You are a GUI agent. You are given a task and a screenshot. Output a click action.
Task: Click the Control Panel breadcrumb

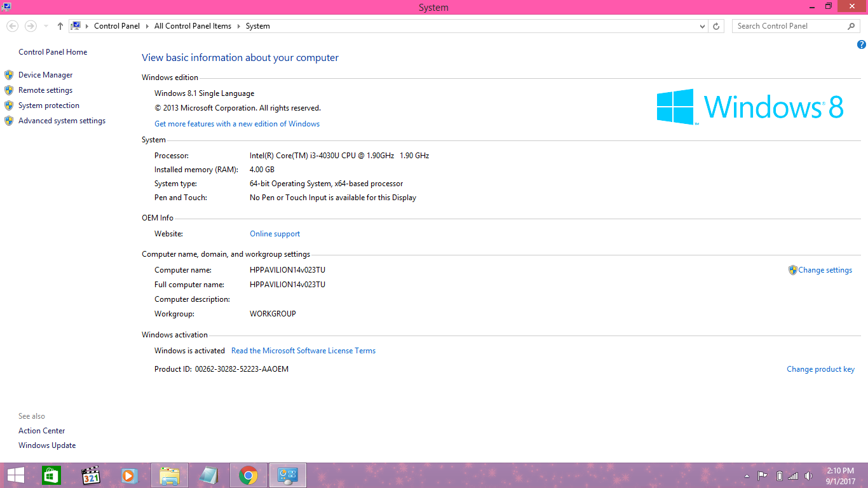click(x=117, y=26)
